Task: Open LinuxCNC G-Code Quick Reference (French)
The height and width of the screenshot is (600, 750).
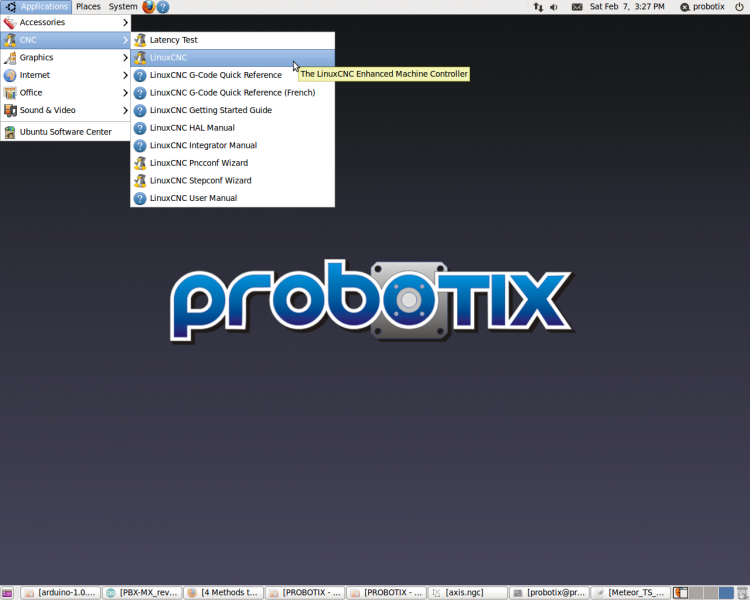Action: pyautogui.click(x=232, y=93)
